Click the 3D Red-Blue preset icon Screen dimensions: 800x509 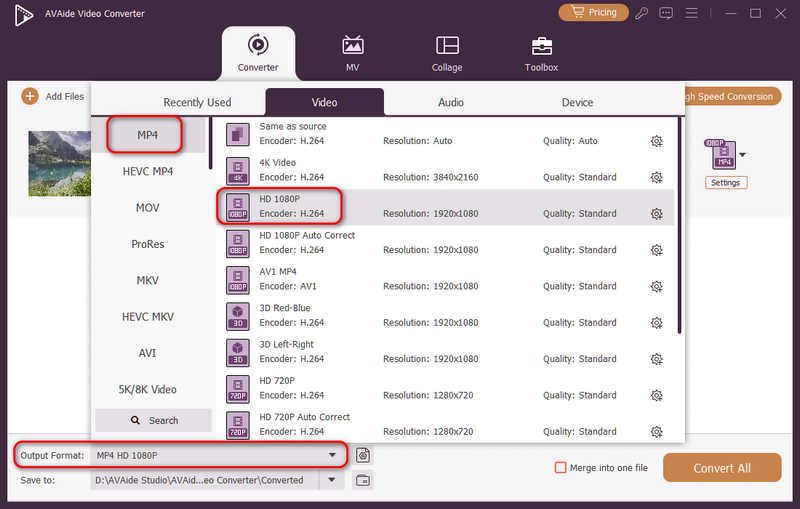tap(238, 316)
